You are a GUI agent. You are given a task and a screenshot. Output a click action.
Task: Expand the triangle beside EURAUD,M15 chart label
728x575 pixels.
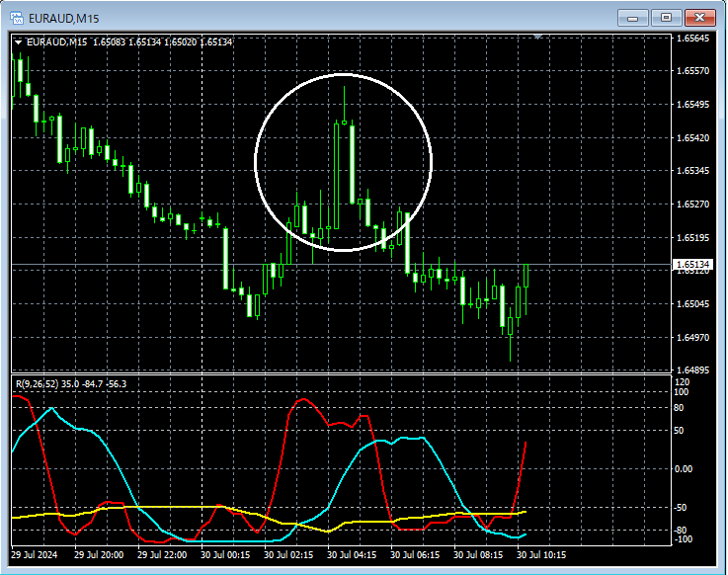(18, 42)
